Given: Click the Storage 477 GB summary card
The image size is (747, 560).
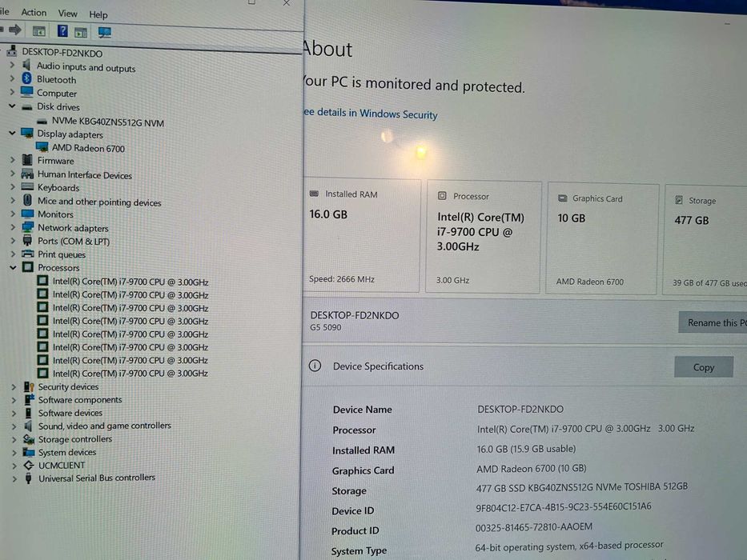Looking at the screenshot, I should [x=705, y=241].
